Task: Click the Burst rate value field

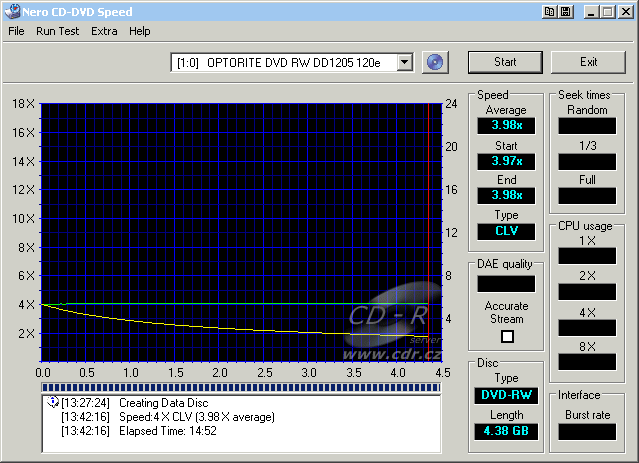Action: [x=587, y=432]
